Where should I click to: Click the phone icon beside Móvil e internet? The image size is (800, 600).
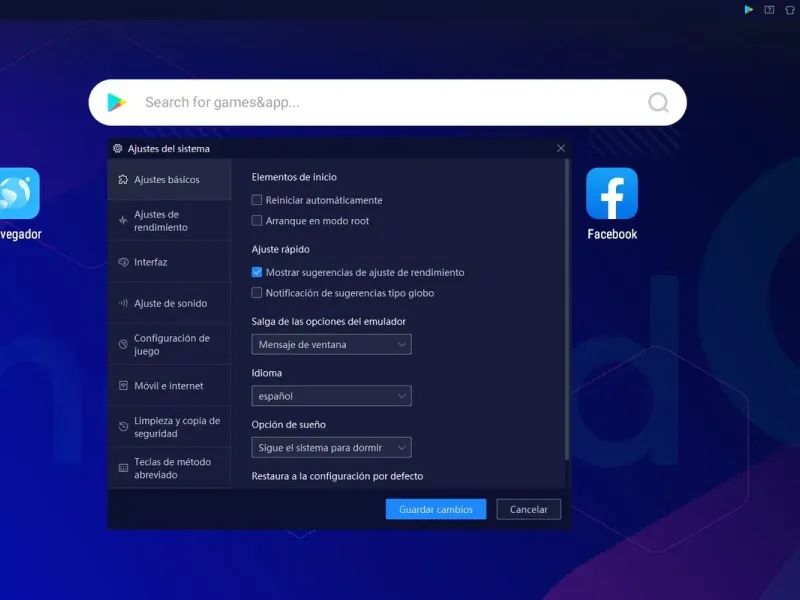click(x=123, y=386)
